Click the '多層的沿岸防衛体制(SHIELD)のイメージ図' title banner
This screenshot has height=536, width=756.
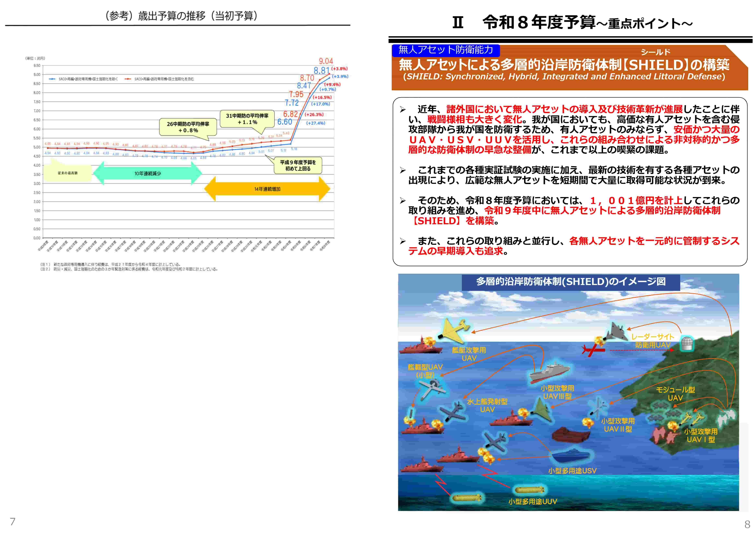coord(570,282)
